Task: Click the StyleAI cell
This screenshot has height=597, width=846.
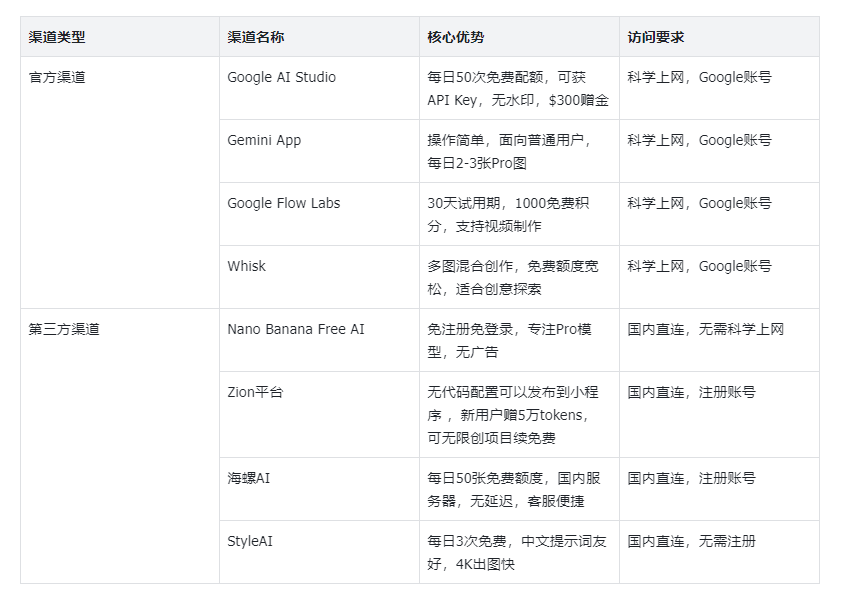Action: 319,552
